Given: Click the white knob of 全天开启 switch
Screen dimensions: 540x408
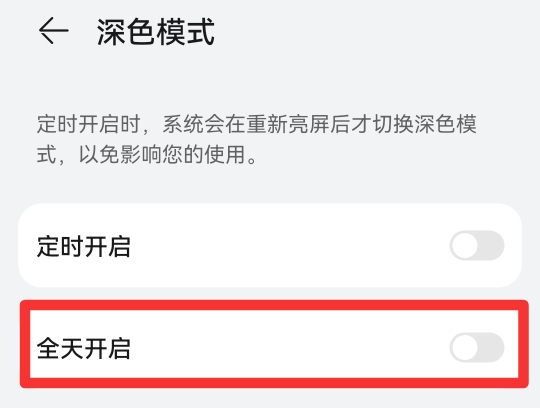Looking at the screenshot, I should (465, 347).
